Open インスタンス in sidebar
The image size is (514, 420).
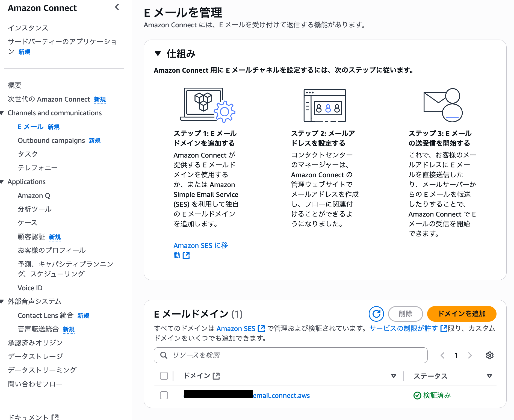coord(28,28)
